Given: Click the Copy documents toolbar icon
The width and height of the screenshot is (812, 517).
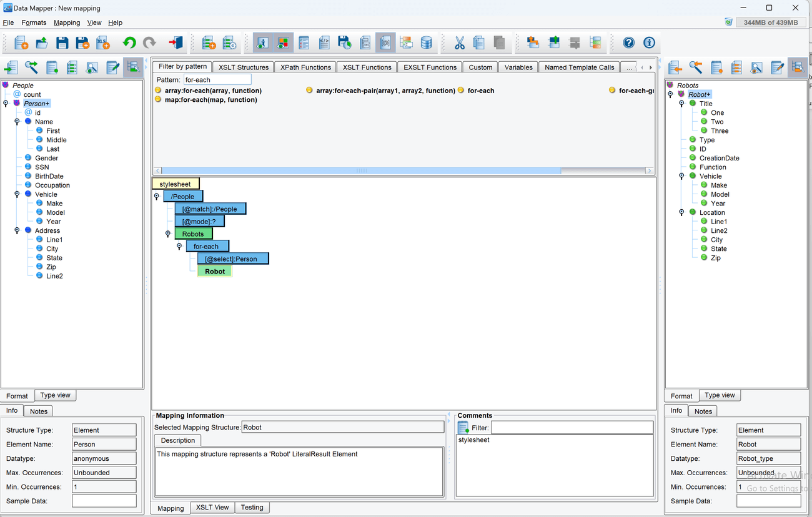Looking at the screenshot, I should (479, 42).
